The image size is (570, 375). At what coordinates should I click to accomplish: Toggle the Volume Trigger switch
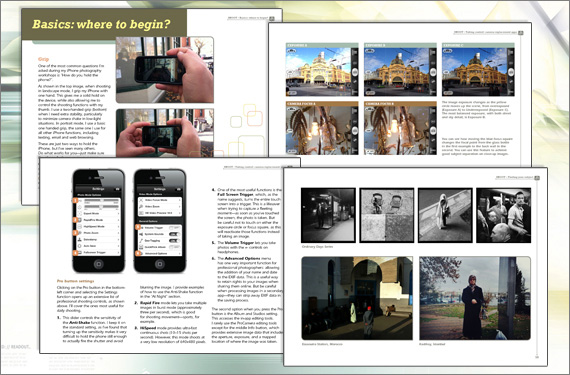pos(175,228)
